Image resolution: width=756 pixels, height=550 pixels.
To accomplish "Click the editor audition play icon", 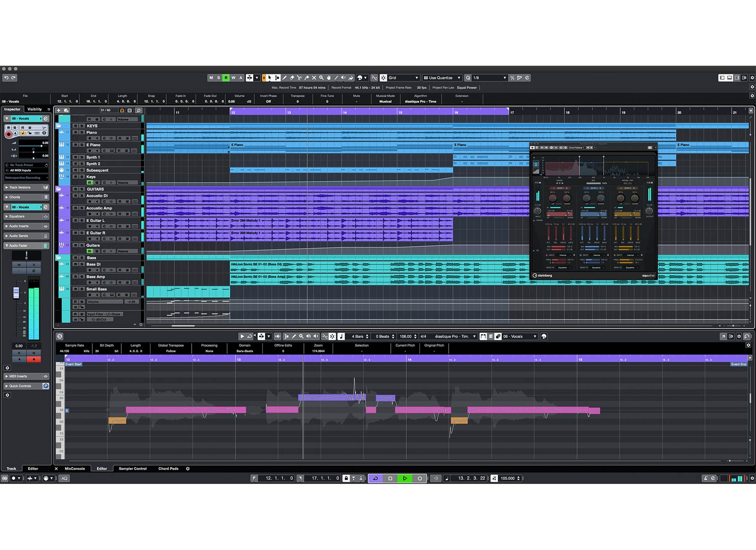I will (x=242, y=336).
